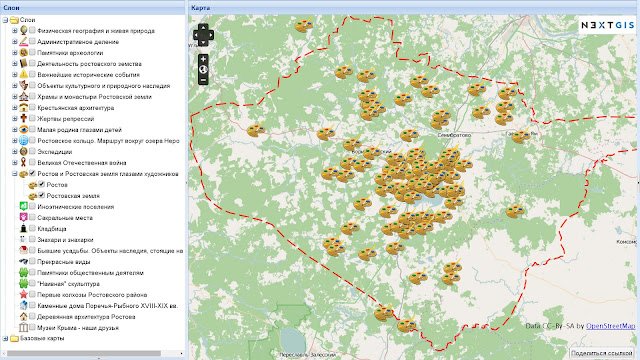Click the globe full-extent icon in zoom bar

pyautogui.click(x=203, y=70)
